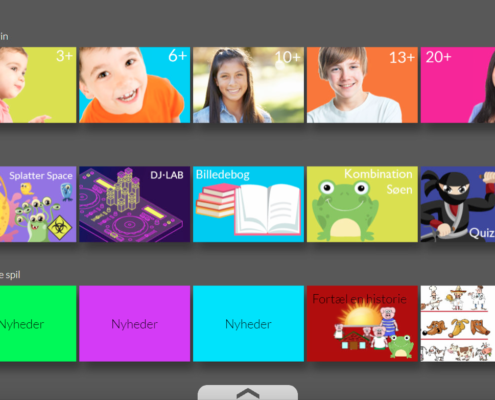Choose the 13+ age group tile
Screen dimensions: 495x400
click(x=362, y=85)
